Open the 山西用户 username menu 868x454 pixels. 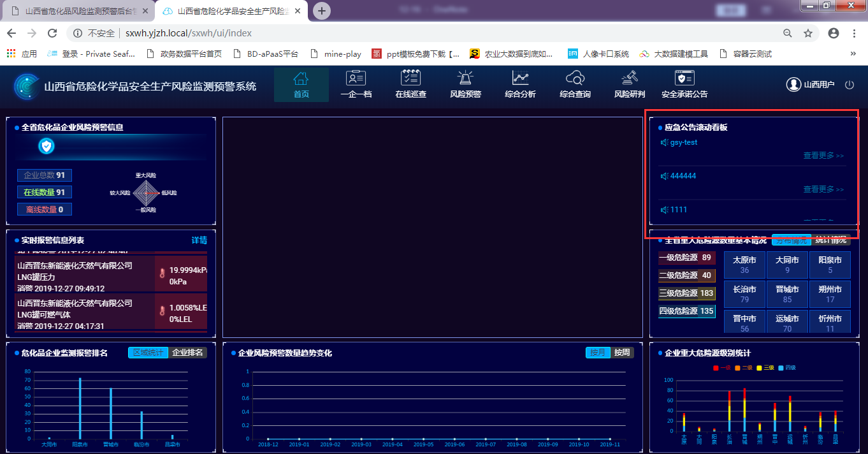pos(819,85)
